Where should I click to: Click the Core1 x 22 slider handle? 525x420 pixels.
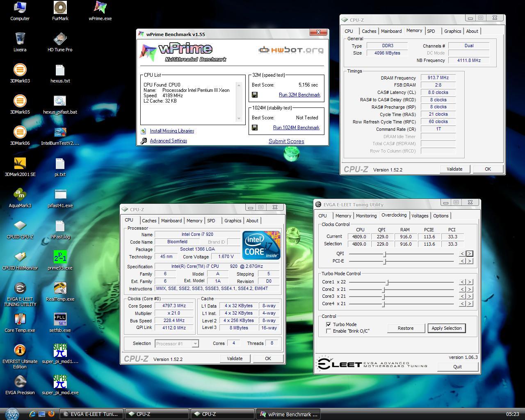tap(387, 282)
